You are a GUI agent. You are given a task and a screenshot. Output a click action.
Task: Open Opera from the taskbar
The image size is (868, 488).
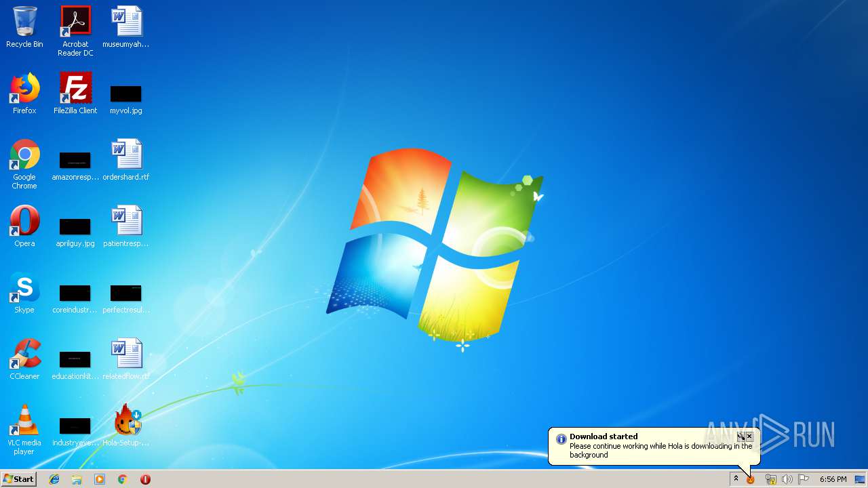coord(145,479)
